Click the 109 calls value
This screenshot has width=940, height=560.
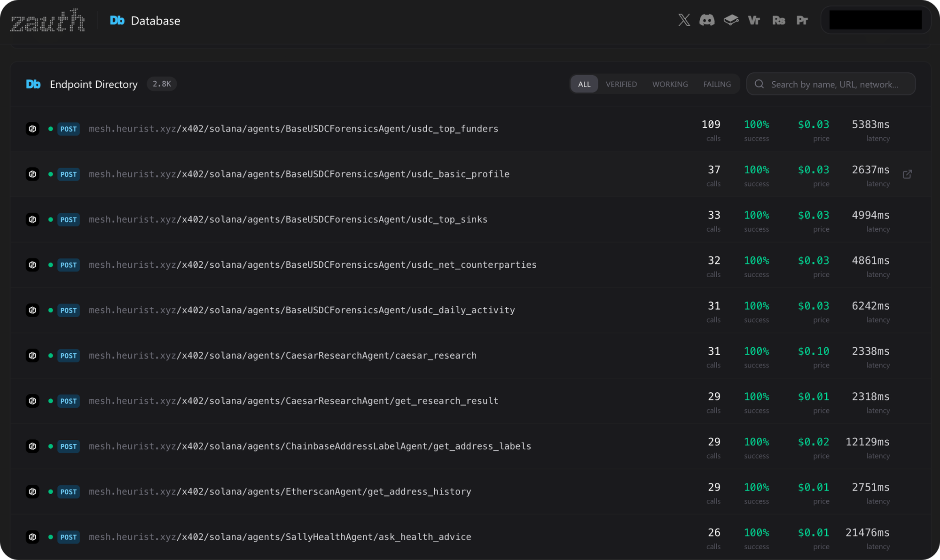coord(711,124)
